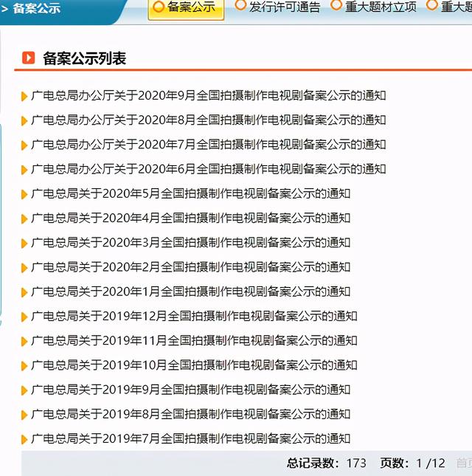Click the orange play icon beside 备案公示列表

29,58
